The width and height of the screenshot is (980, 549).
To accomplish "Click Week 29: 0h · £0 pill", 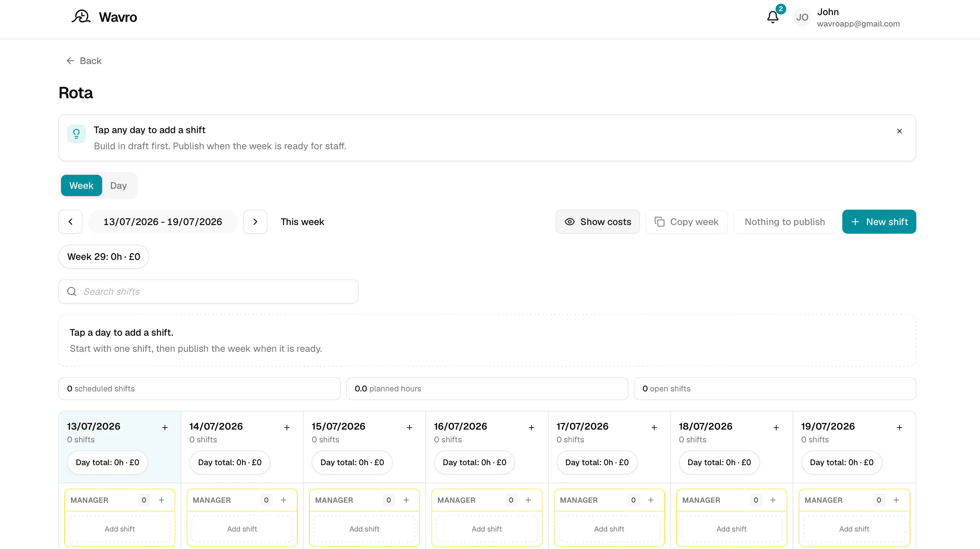I will coord(104,257).
